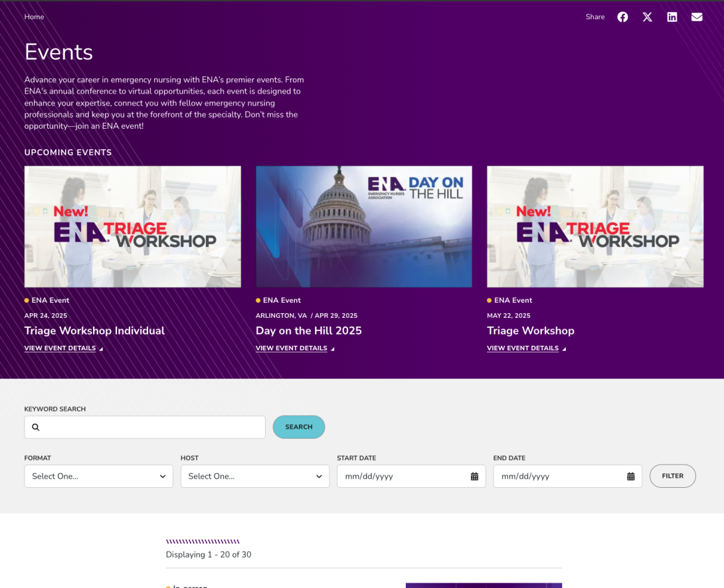Click the 'UPCOMING EVENTS' heading
724x588 pixels.
[68, 153]
